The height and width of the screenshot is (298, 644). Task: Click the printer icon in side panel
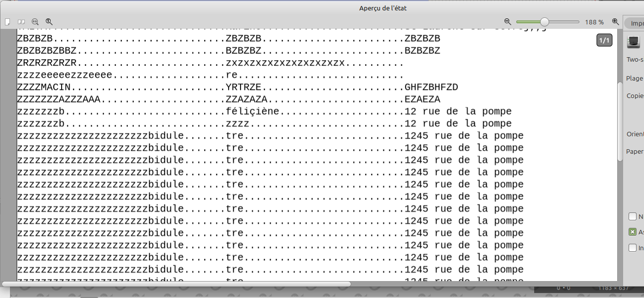[634, 42]
